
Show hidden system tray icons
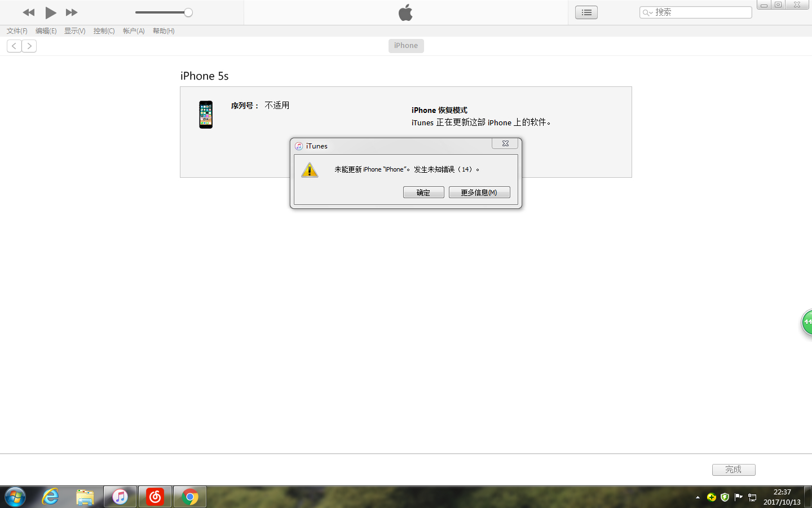pyautogui.click(x=698, y=497)
